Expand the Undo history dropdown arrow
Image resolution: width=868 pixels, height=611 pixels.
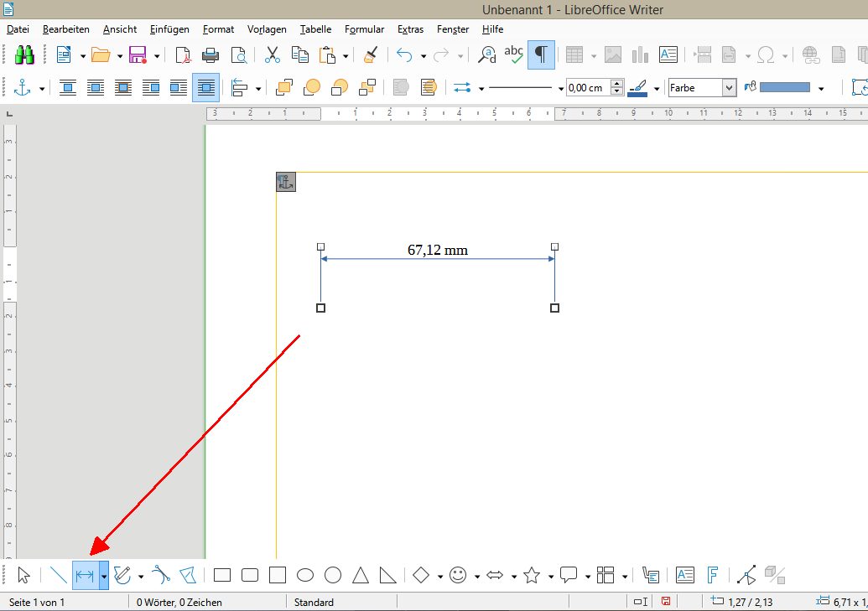(424, 56)
